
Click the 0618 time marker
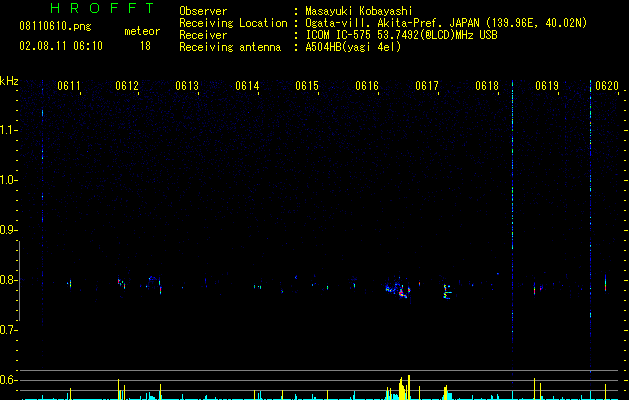coord(487,86)
